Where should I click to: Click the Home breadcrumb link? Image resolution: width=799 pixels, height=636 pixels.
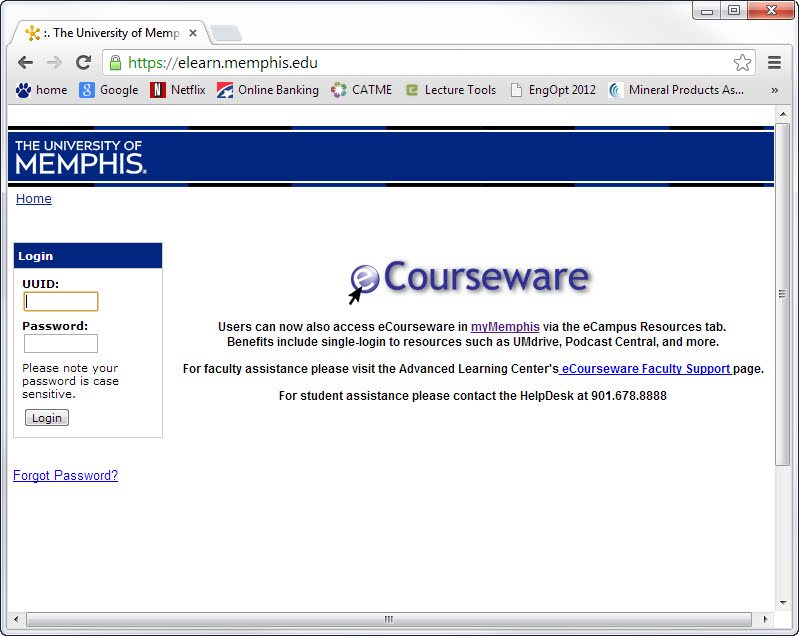(x=34, y=199)
